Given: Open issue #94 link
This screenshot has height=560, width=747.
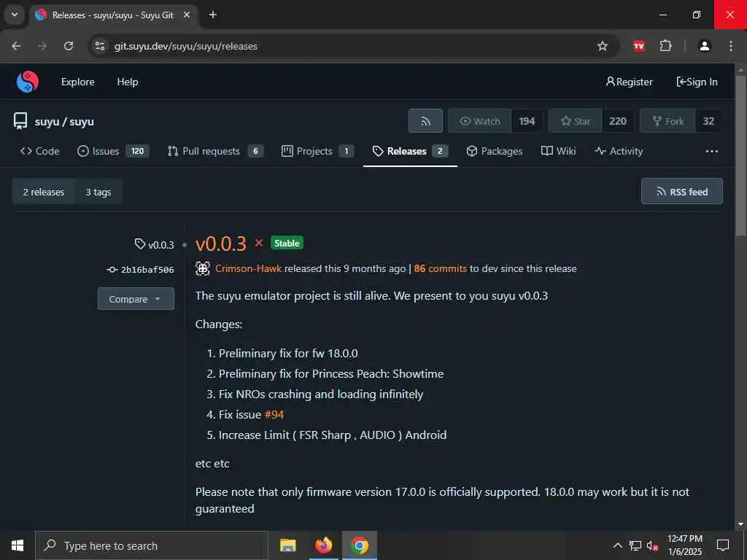Looking at the screenshot, I should point(274,414).
